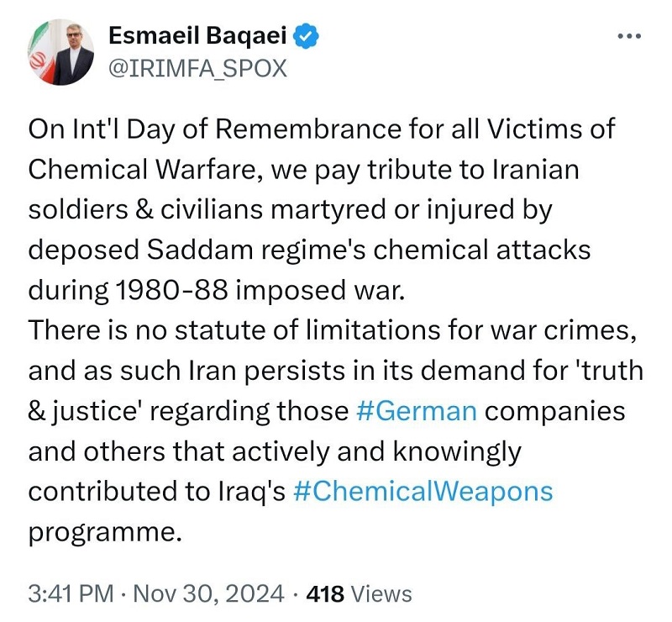The height and width of the screenshot is (622, 672).
Task: Click the Nov 30, 2024 date
Action: [208, 594]
